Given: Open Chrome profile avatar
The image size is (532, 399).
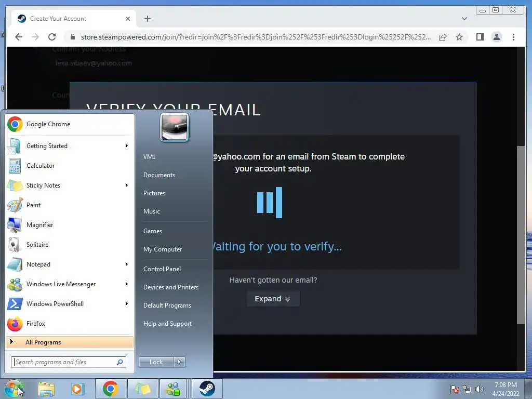Looking at the screenshot, I should pos(496,37).
